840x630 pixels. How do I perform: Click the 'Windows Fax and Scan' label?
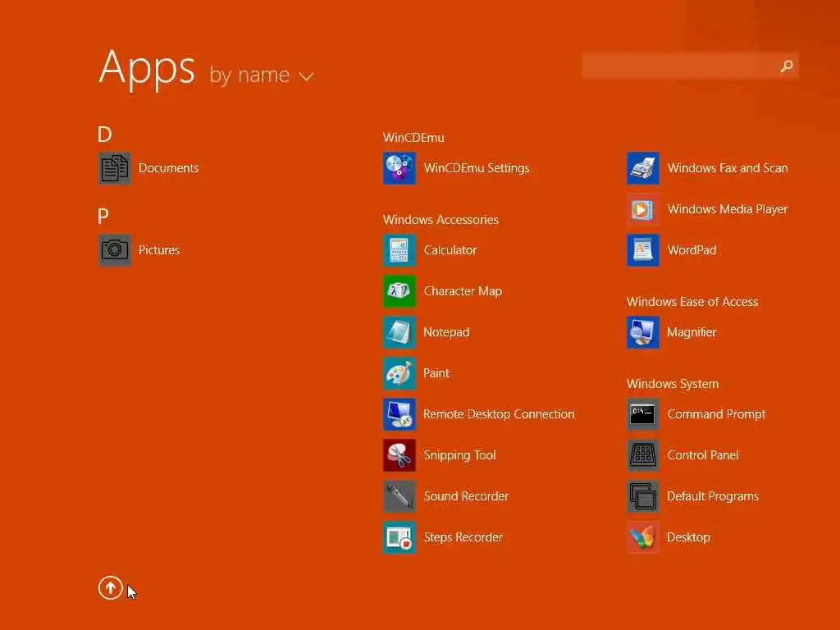(727, 168)
